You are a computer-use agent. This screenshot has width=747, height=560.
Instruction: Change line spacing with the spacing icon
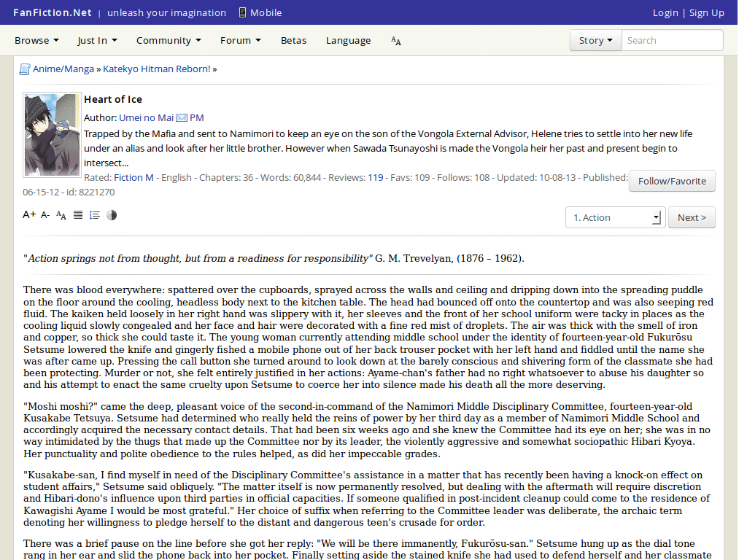[94, 214]
